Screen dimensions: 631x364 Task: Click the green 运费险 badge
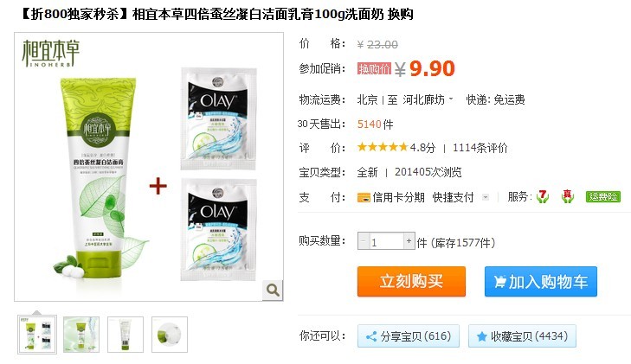(602, 196)
